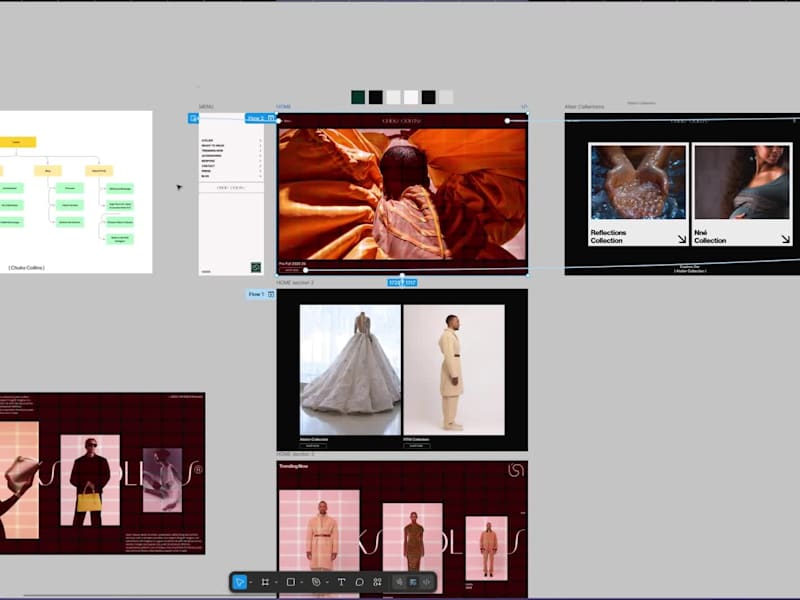Open the Actions/components tool
Viewport: 800px width, 600px height.
(x=377, y=581)
